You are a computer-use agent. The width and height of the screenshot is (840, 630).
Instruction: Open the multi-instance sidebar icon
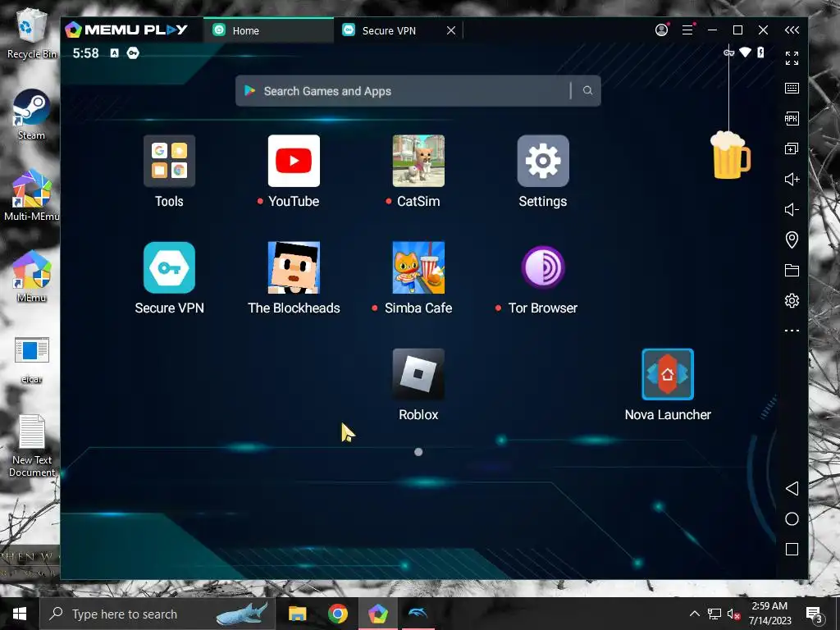click(x=792, y=148)
